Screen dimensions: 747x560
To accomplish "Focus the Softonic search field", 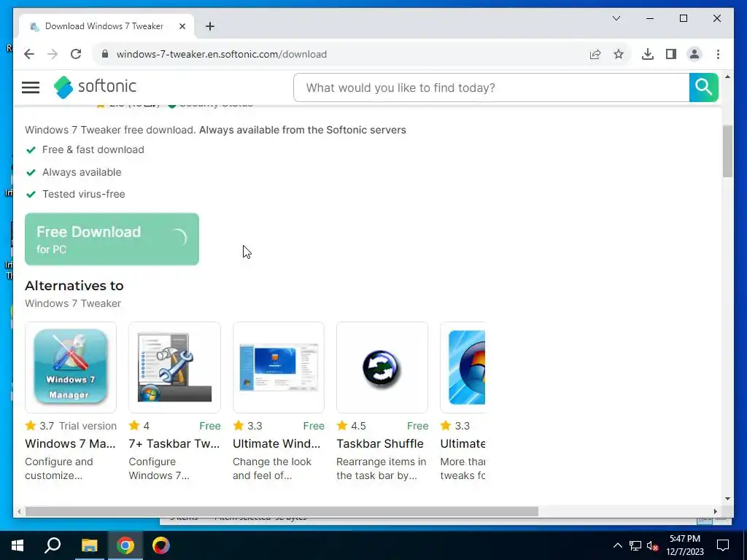I will (491, 87).
